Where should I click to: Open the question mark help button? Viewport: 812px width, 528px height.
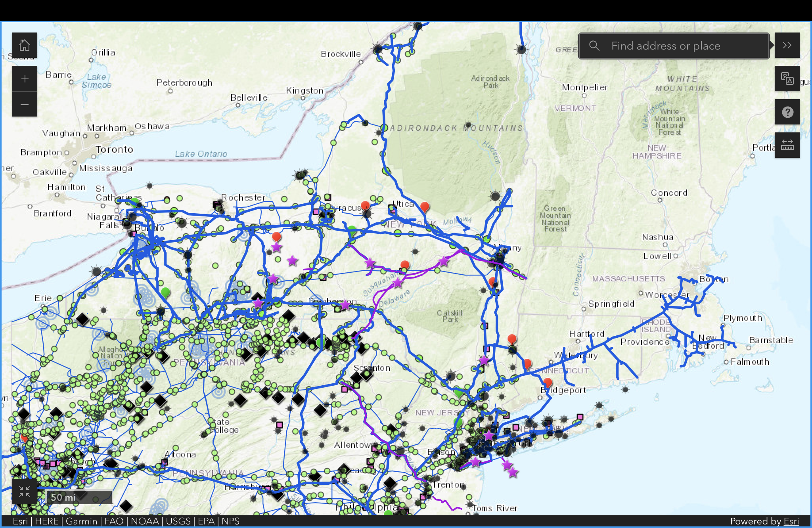click(x=787, y=112)
